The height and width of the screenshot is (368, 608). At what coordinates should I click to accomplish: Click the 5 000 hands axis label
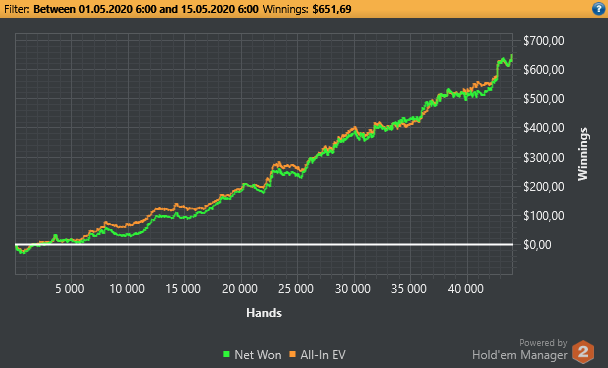70,289
